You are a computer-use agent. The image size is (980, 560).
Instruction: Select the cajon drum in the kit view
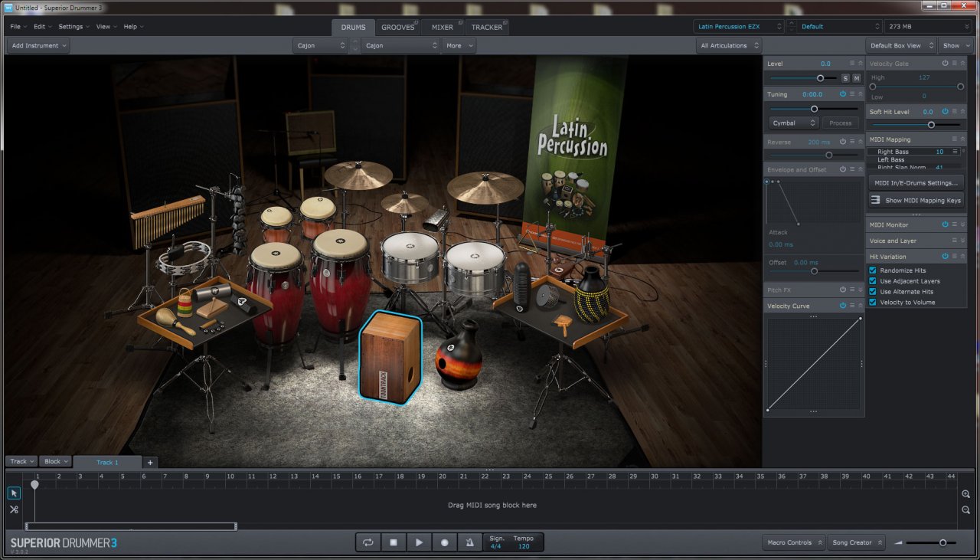coord(390,356)
